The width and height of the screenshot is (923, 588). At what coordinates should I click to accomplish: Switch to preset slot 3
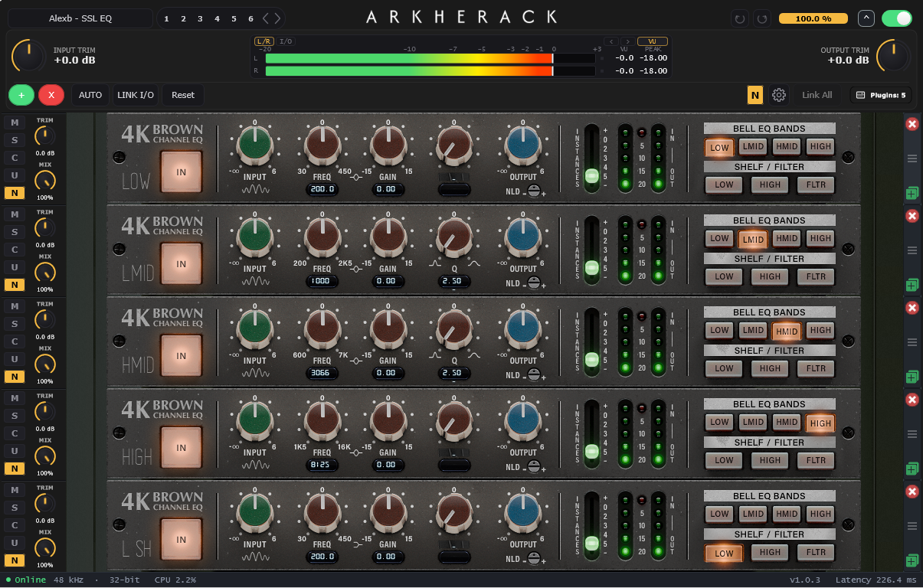[200, 18]
